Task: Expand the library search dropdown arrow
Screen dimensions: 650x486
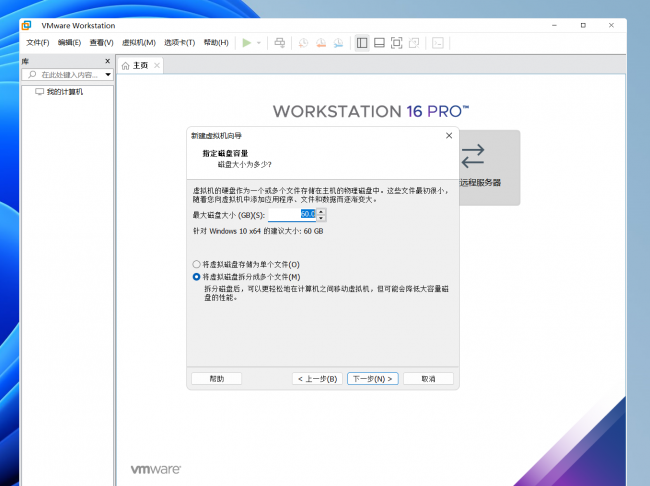Action: point(108,75)
